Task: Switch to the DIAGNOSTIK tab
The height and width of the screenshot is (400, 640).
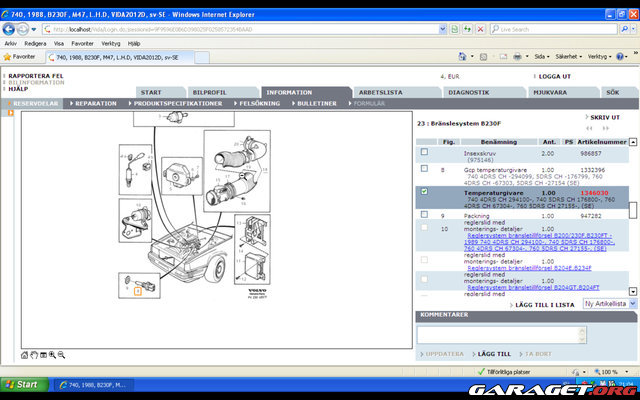Action: point(468,92)
